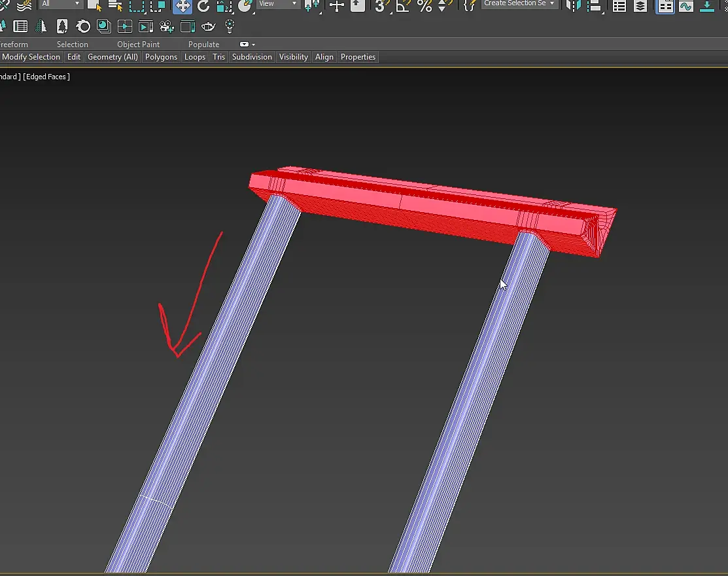This screenshot has height=576, width=728.
Task: Open the Polygons ribbon panel
Action: point(161,57)
